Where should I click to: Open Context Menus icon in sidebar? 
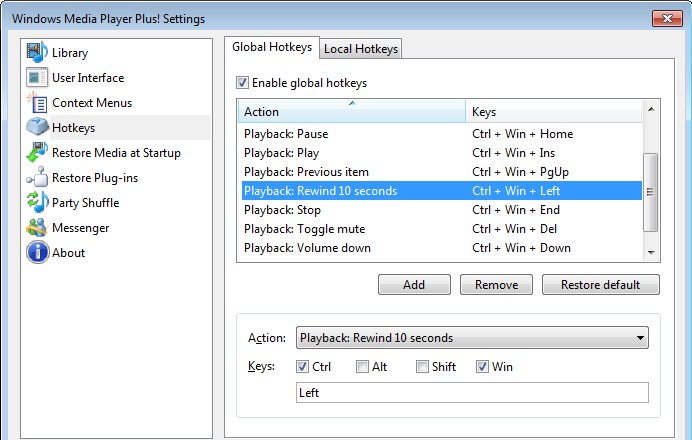[37, 103]
